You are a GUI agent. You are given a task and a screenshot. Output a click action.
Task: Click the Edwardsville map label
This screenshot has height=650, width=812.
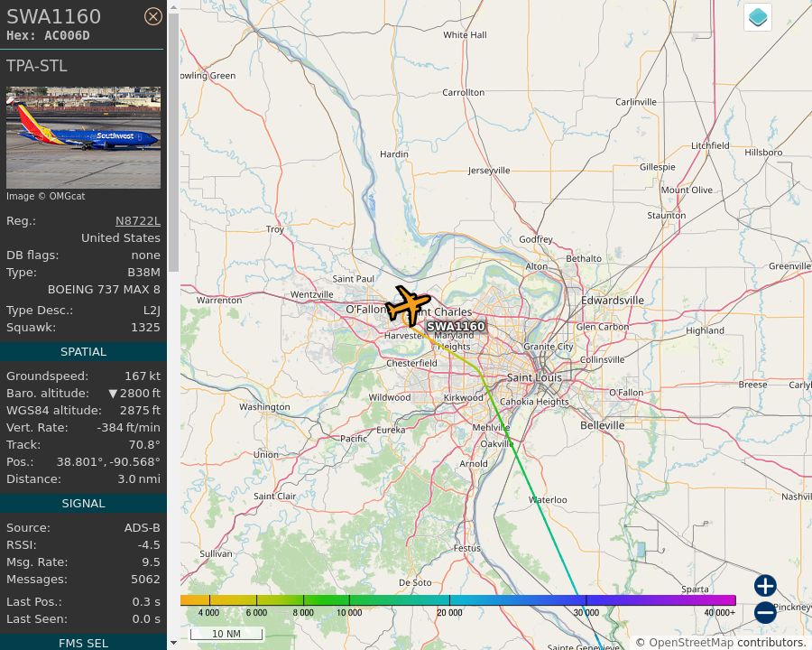click(613, 301)
